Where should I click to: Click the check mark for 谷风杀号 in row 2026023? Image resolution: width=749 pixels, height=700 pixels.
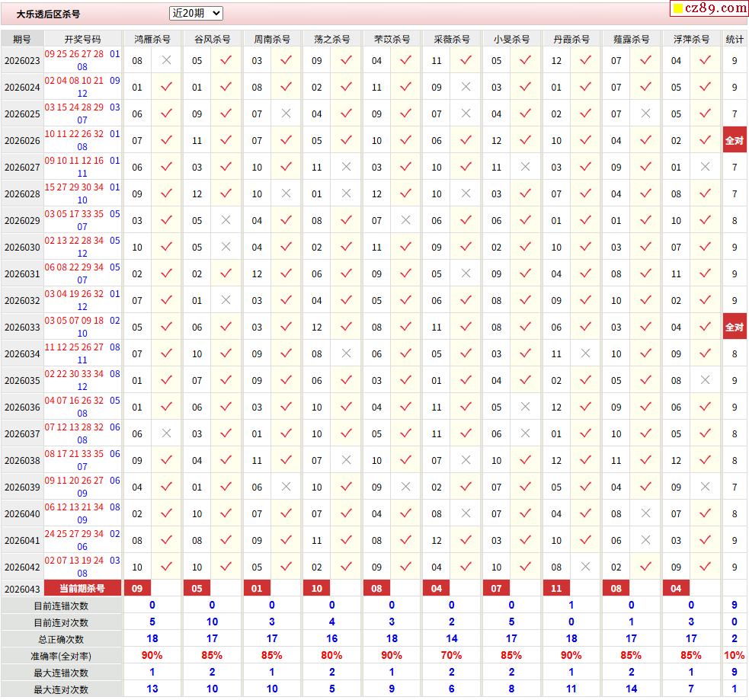[x=226, y=60]
